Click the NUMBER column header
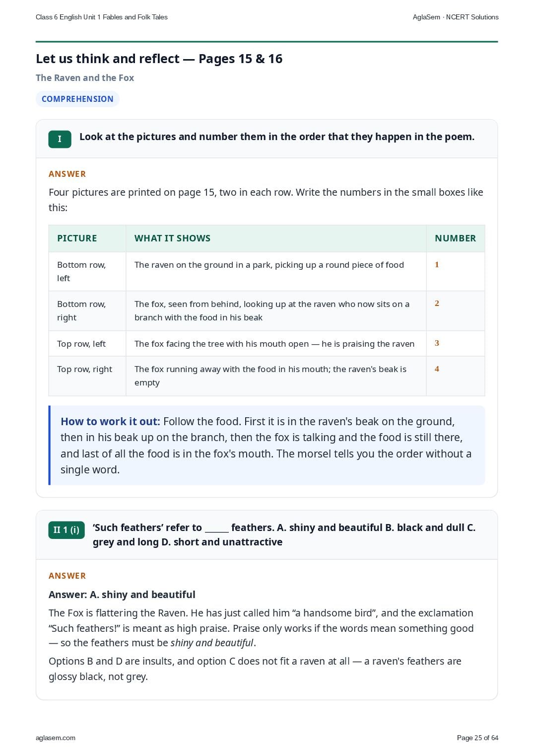 click(x=455, y=238)
